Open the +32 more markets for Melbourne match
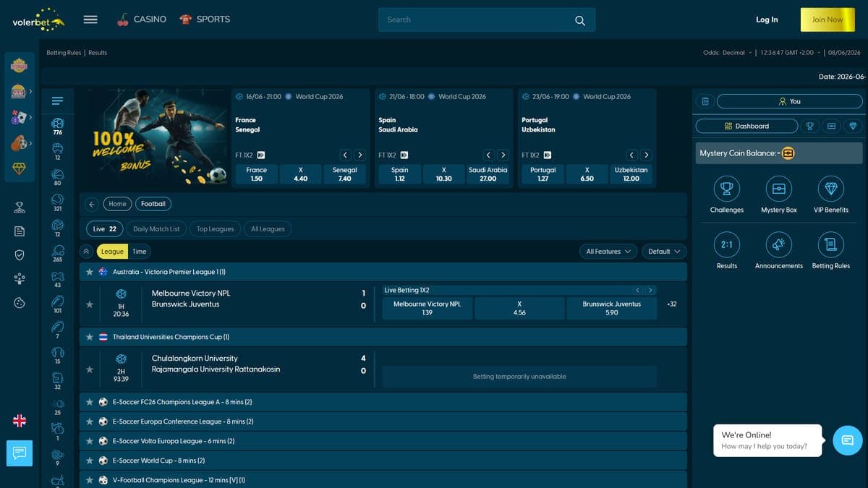Image resolution: width=868 pixels, height=488 pixels. (672, 304)
